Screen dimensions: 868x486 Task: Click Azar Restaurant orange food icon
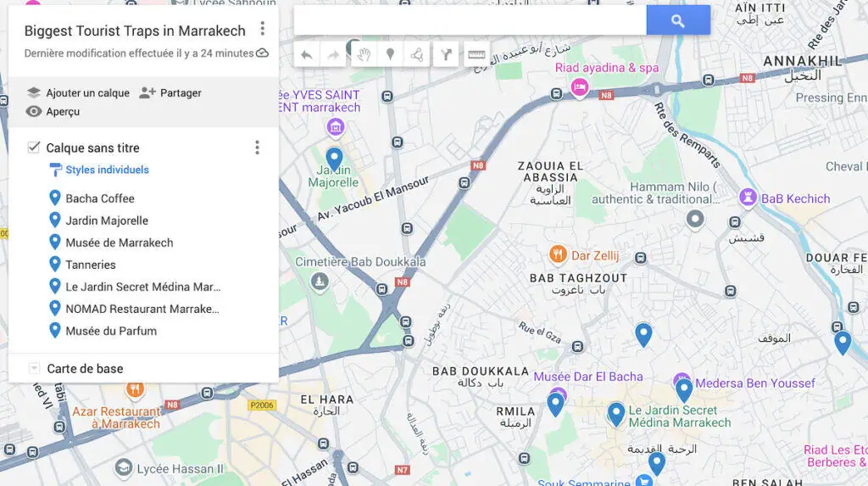click(135, 389)
